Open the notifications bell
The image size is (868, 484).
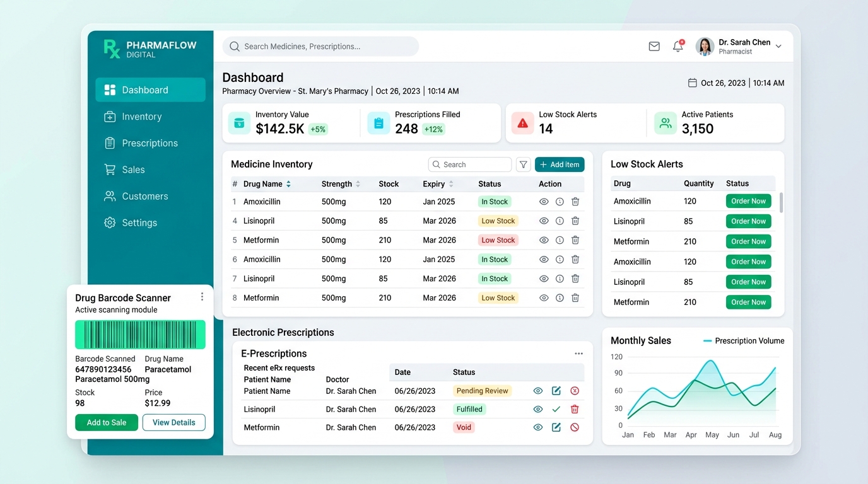click(678, 46)
